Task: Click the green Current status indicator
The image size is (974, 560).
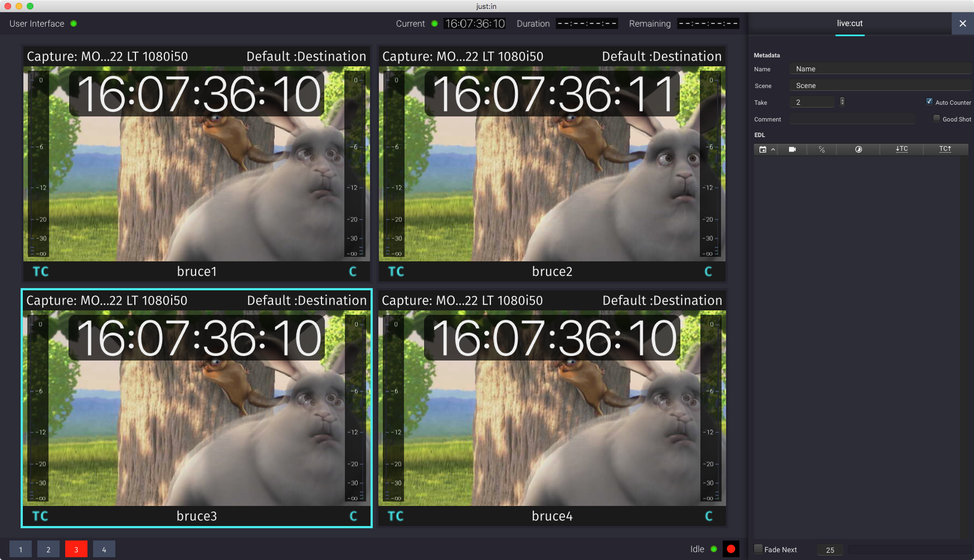Action: [x=435, y=23]
